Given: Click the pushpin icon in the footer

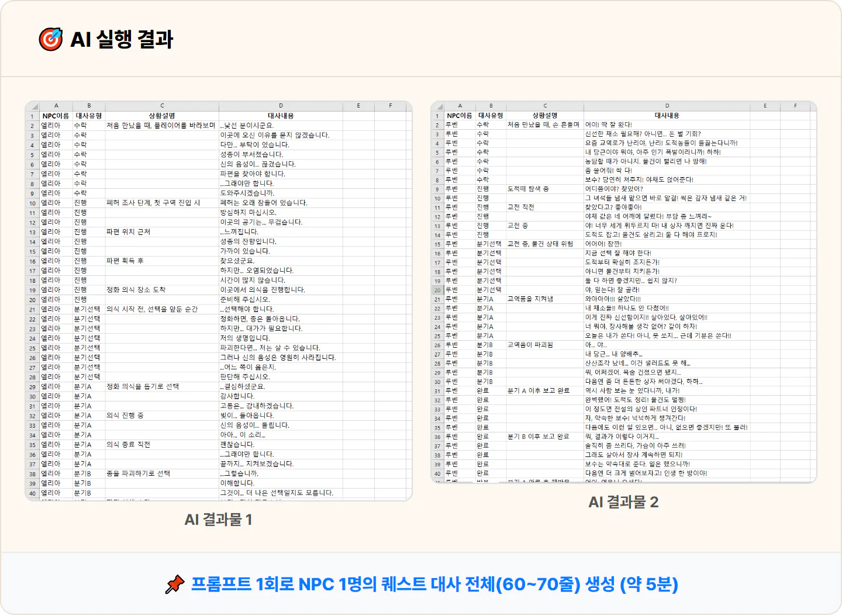Looking at the screenshot, I should pos(175,584).
